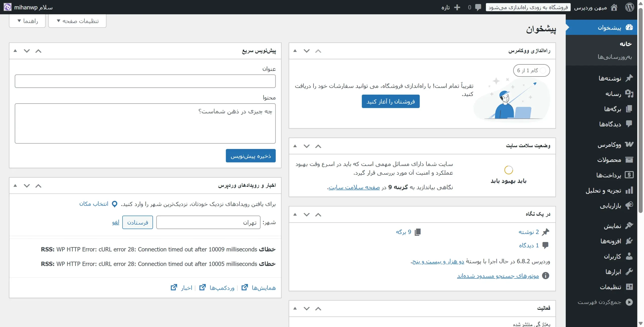Image resolution: width=644 pixels, height=327 pixels.
Task: Click the WordPress logo in admin bar
Action: (630, 7)
